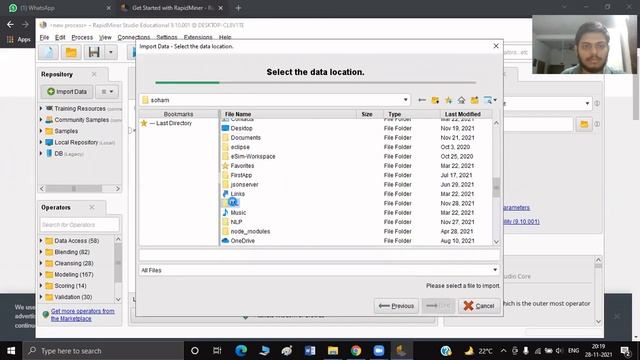
Task: Expand the Community Samples repository
Action: (x=41, y=120)
